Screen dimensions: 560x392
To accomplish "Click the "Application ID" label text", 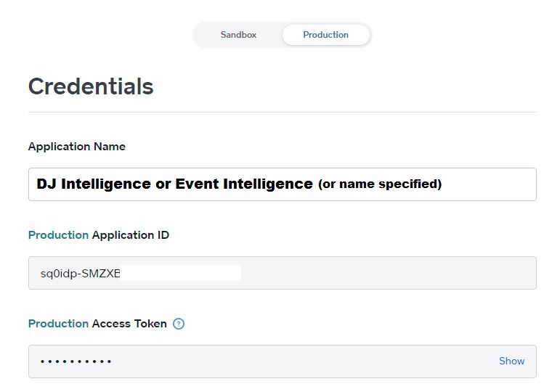I will pyautogui.click(x=131, y=235).
